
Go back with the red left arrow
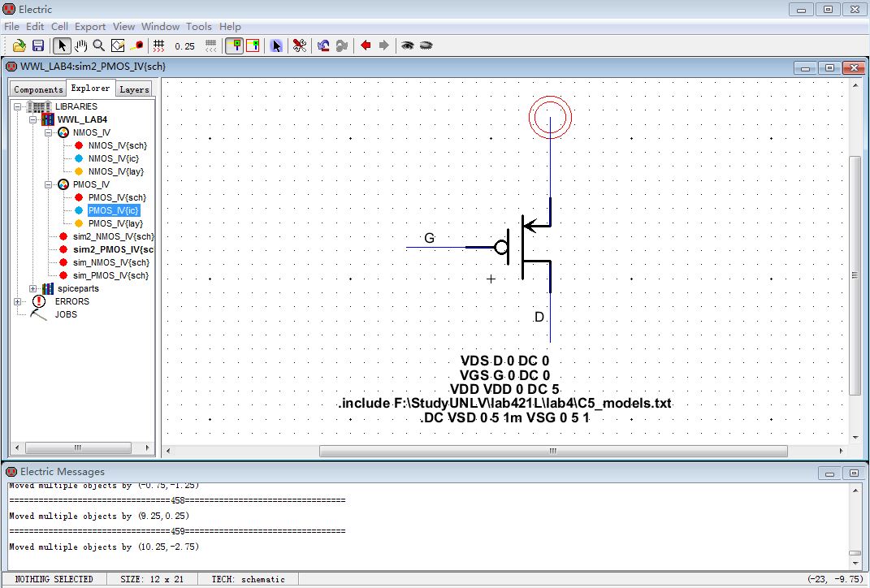(x=366, y=45)
